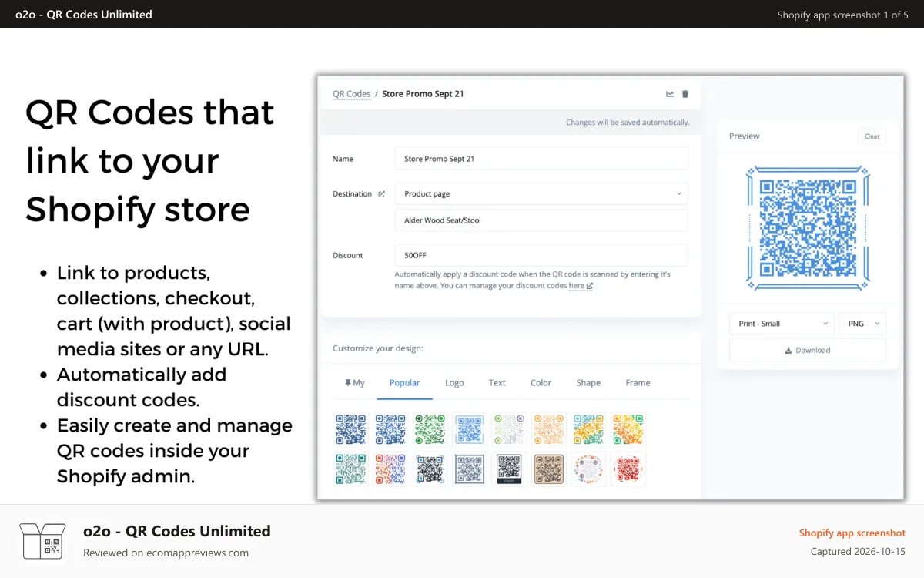
Task: Choose the black QR design with label bar
Action: [510, 469]
